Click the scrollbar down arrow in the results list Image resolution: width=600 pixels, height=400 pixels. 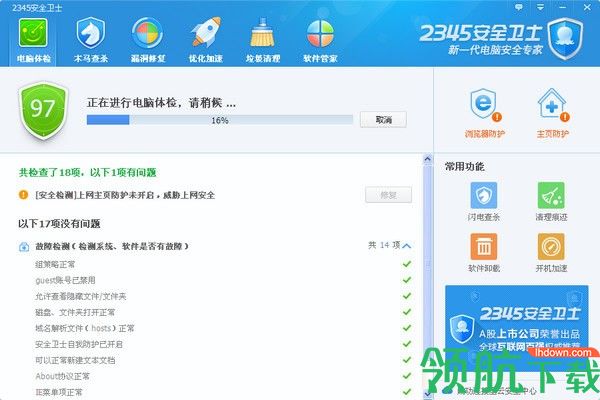[428, 393]
